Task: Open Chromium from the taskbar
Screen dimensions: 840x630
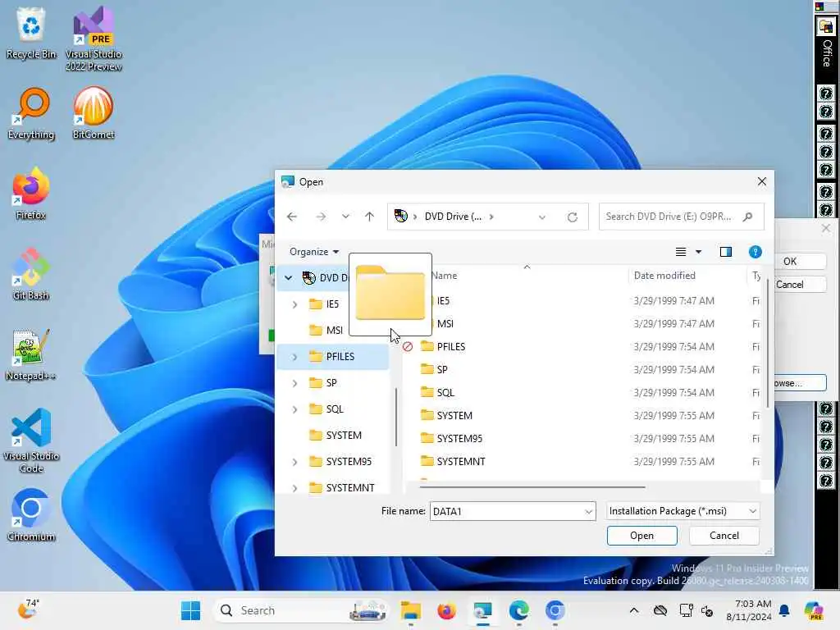Action: [x=555, y=610]
